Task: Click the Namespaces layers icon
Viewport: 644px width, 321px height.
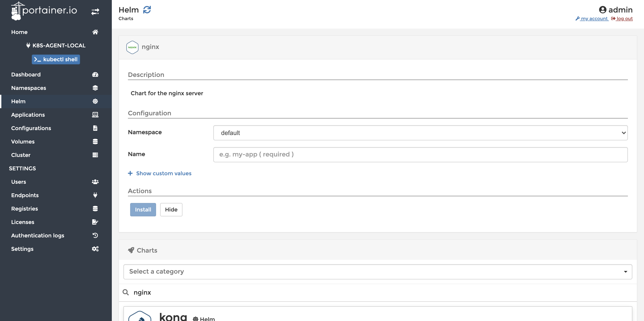Action: pyautogui.click(x=95, y=88)
